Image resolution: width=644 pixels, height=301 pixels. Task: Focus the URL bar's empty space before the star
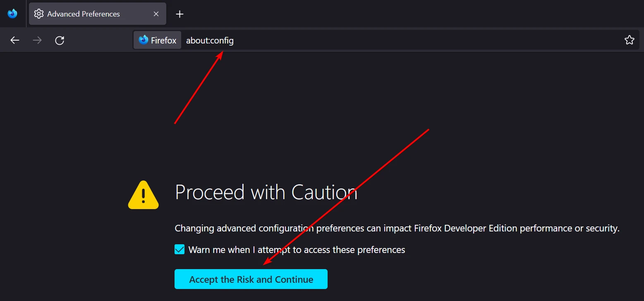426,40
